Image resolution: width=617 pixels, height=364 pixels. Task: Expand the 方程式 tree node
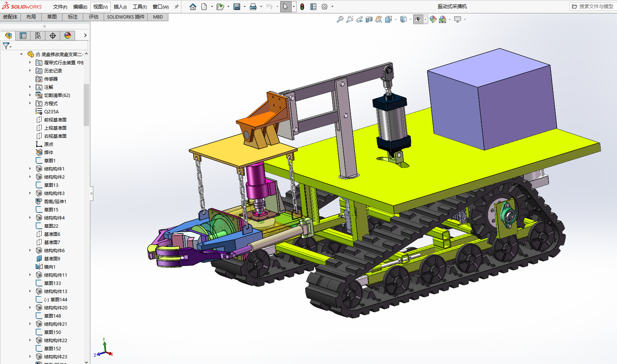pyautogui.click(x=30, y=103)
